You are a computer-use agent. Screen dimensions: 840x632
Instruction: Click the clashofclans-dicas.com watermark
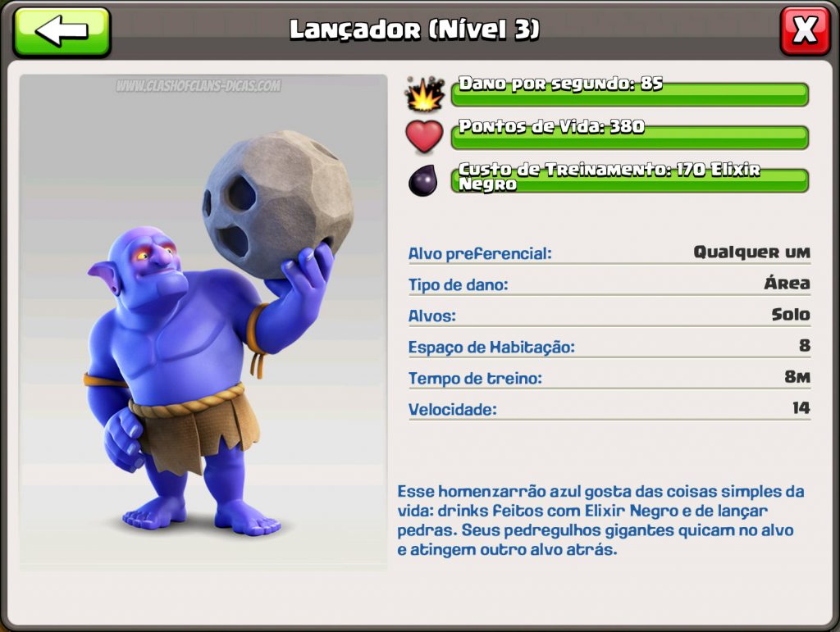point(199,85)
